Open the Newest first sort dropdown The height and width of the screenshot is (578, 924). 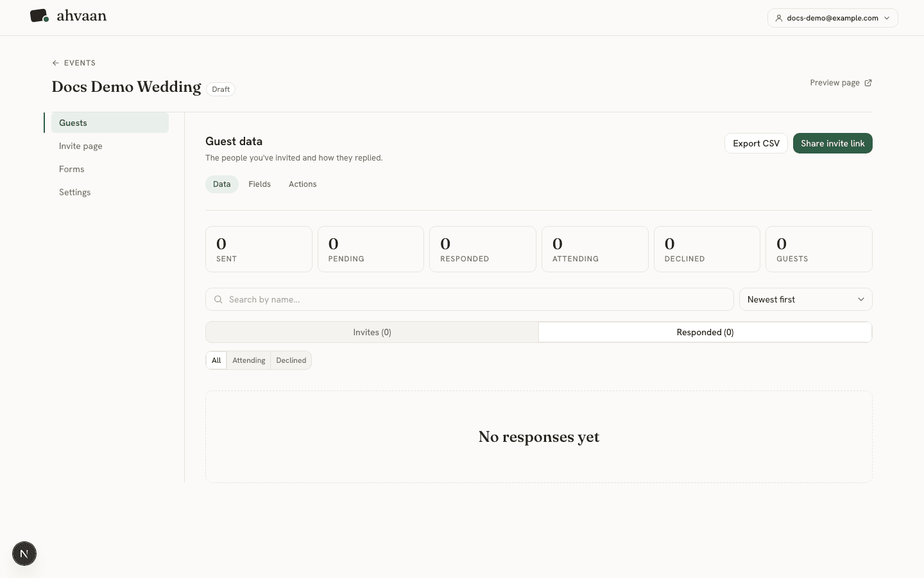pos(806,299)
